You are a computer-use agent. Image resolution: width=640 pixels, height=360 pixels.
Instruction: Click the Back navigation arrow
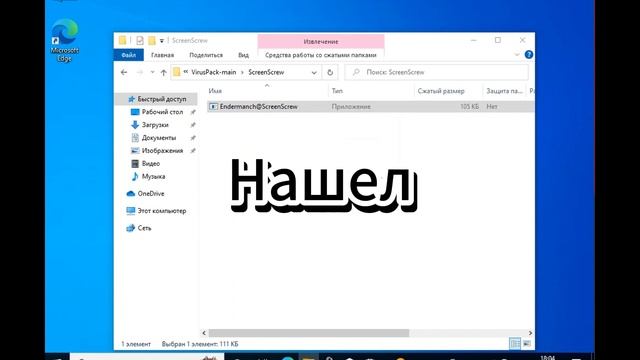[x=124, y=72]
